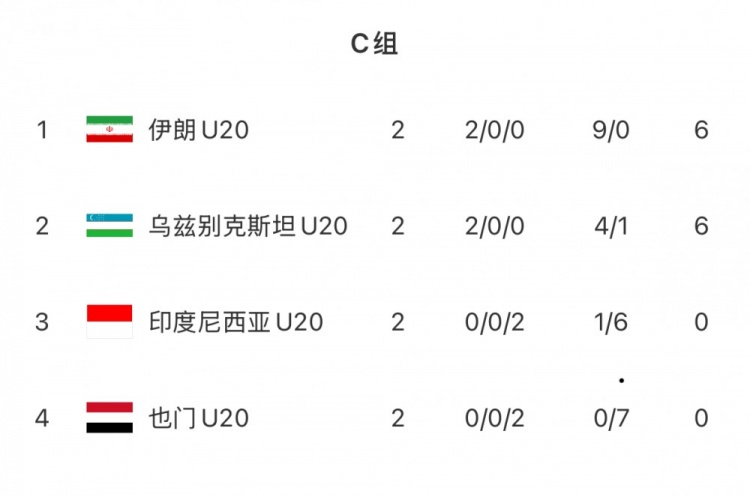
Task: Click Iran's 9/0 goal record
Action: tap(611, 130)
